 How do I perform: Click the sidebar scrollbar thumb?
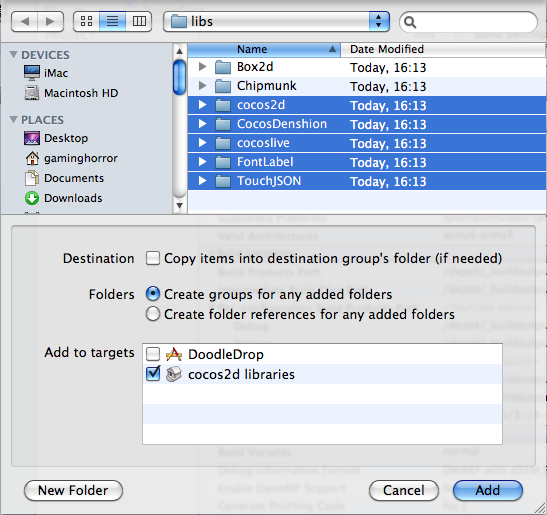coord(180,77)
